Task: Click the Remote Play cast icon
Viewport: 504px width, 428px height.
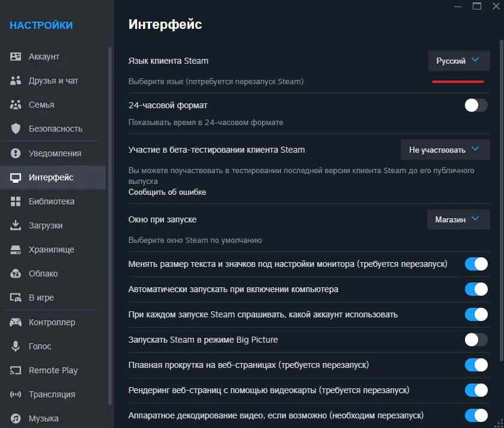Action: tap(16, 370)
